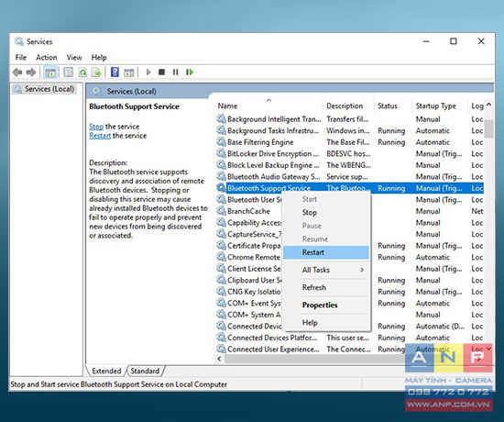Viewport: 504px width, 422px height.
Task: Click the Refresh toolbar icon
Action: pos(82,72)
